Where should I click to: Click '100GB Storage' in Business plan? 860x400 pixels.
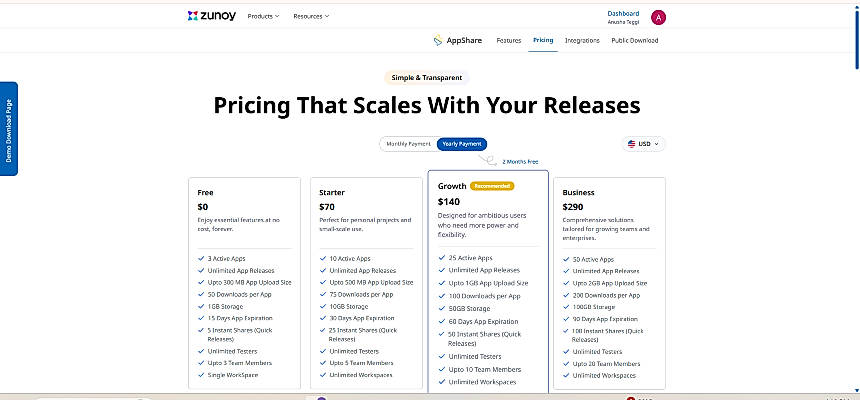(x=593, y=307)
